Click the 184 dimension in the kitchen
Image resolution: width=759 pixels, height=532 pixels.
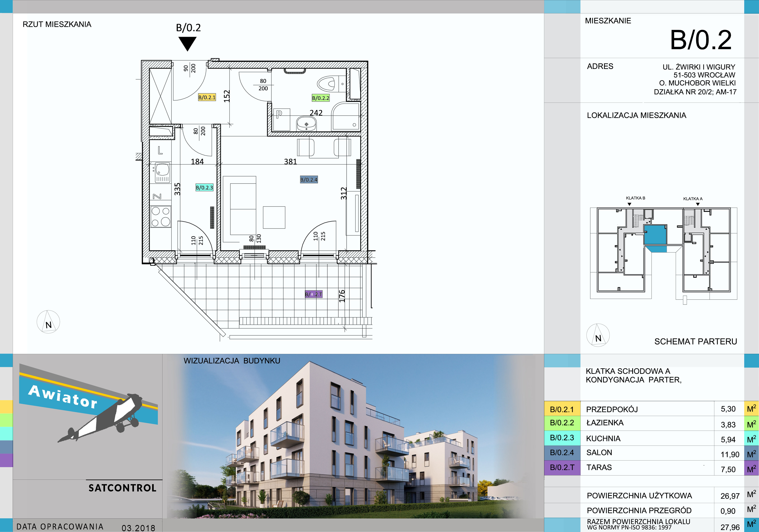tap(197, 162)
